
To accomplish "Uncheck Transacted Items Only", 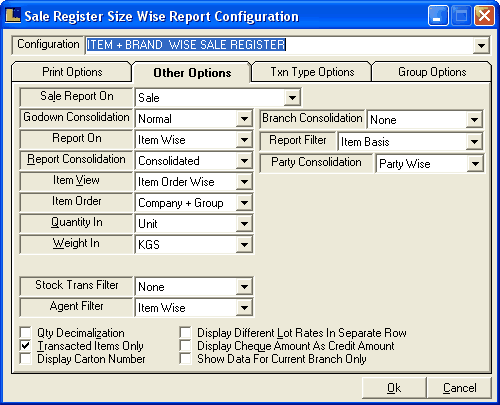I will click(25, 345).
